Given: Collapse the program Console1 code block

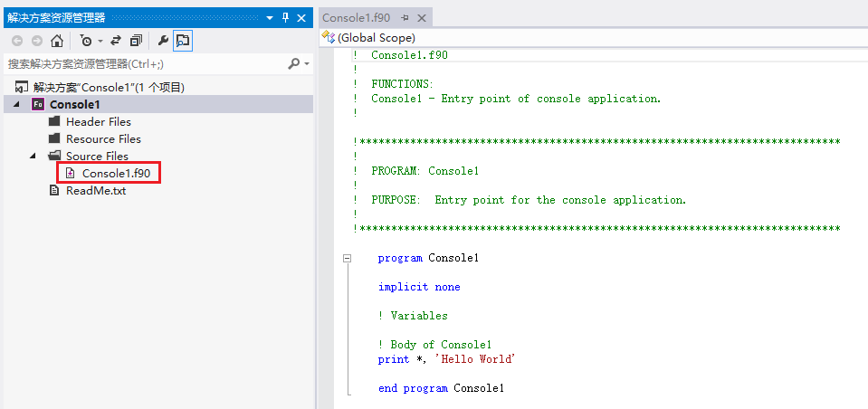Looking at the screenshot, I should 346,259.
